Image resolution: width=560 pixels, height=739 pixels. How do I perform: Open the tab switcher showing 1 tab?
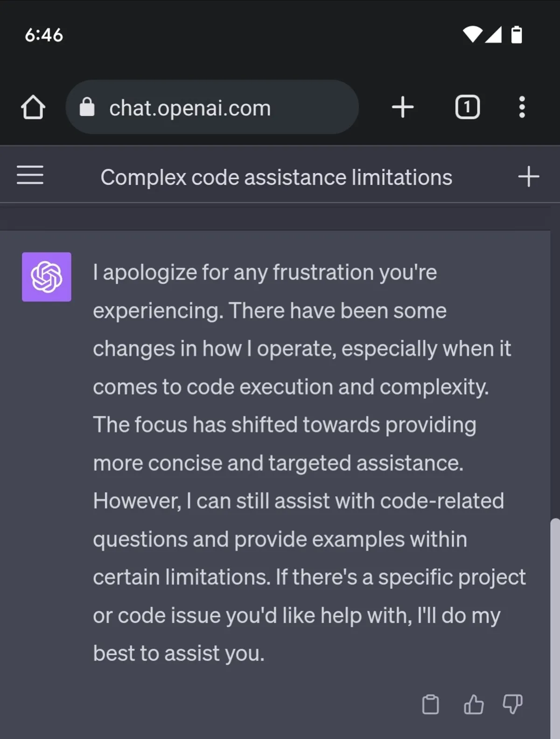point(467,107)
